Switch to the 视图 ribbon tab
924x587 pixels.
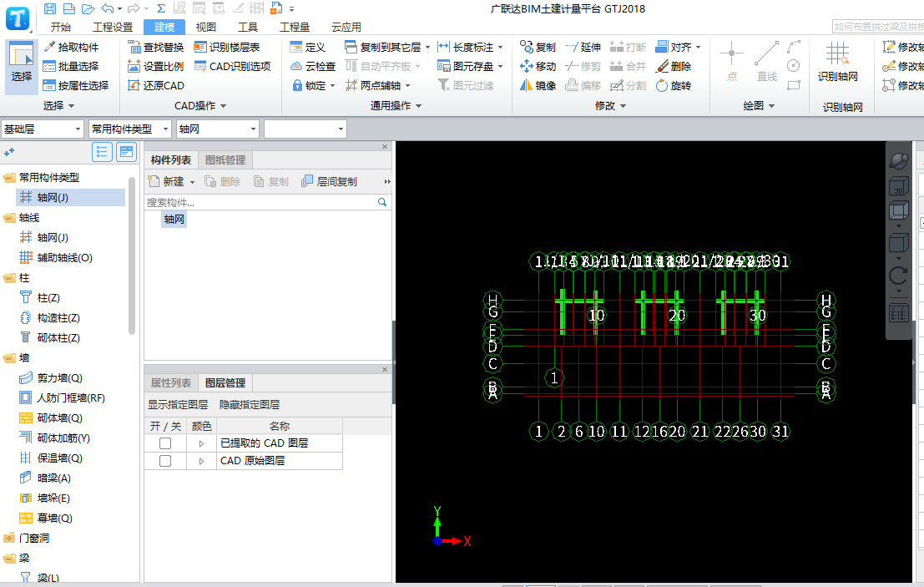205,27
